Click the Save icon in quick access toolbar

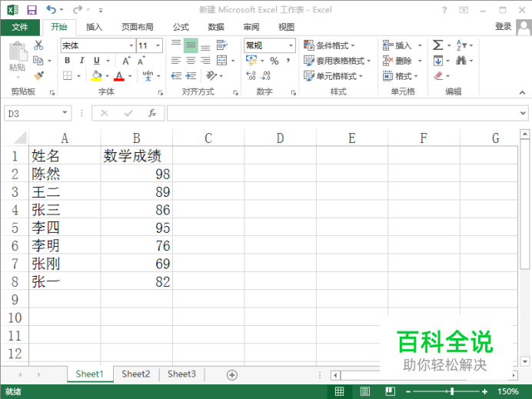(x=32, y=10)
